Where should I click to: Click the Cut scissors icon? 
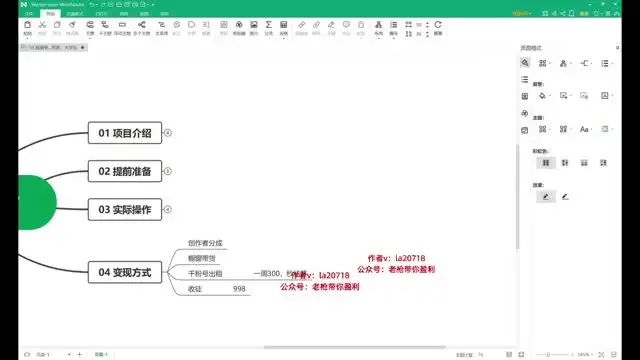[42, 25]
